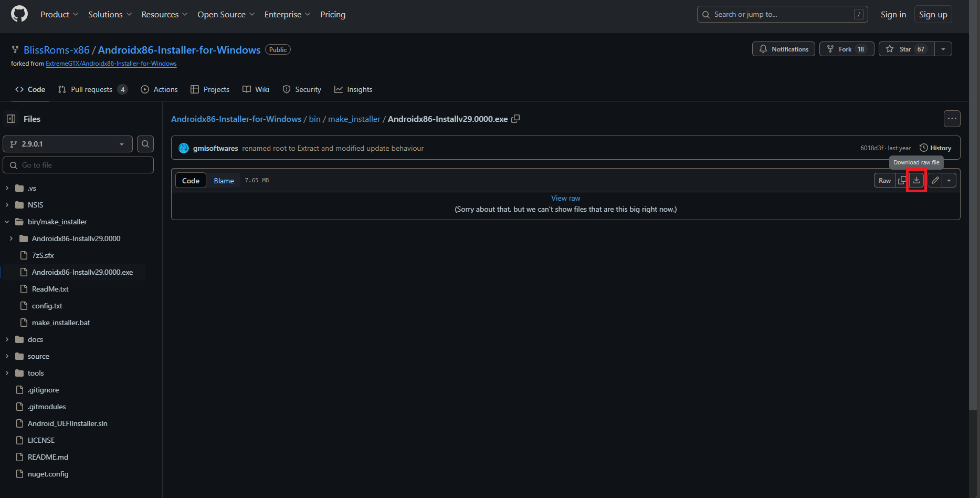Viewport: 980px width, 498px height.
Task: Open the three-dot more options menu
Action: [952, 119]
